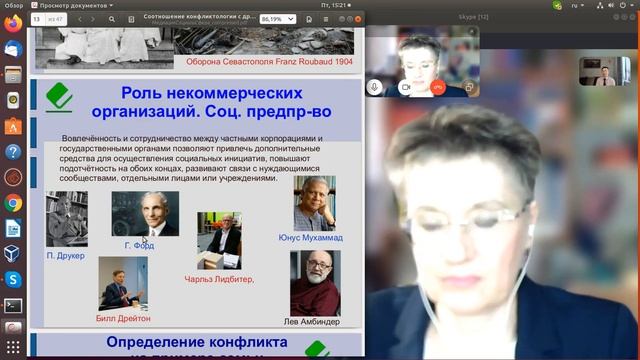This screenshot has height=360, width=640.
Task: Open search in the document viewer
Action: [111, 19]
